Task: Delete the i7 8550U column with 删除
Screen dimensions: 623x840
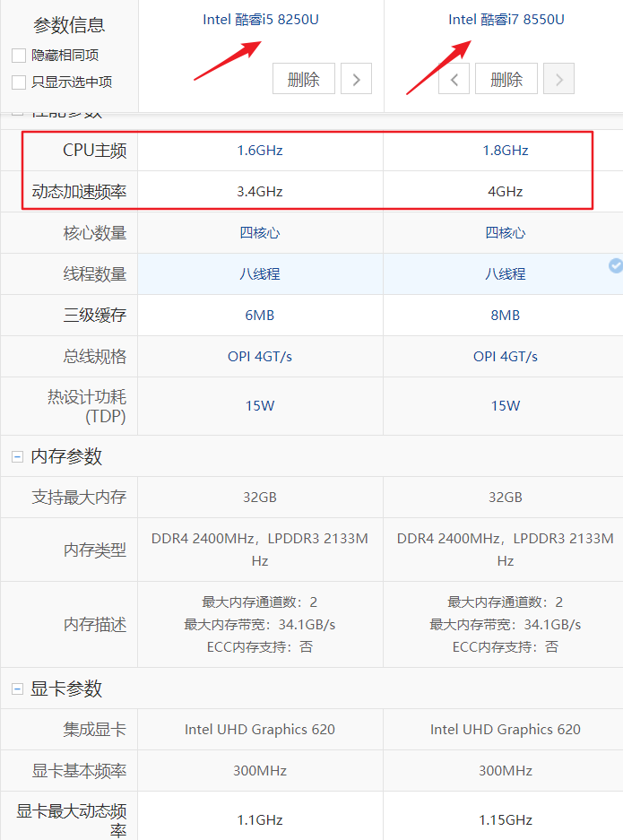Action: pyautogui.click(x=506, y=79)
